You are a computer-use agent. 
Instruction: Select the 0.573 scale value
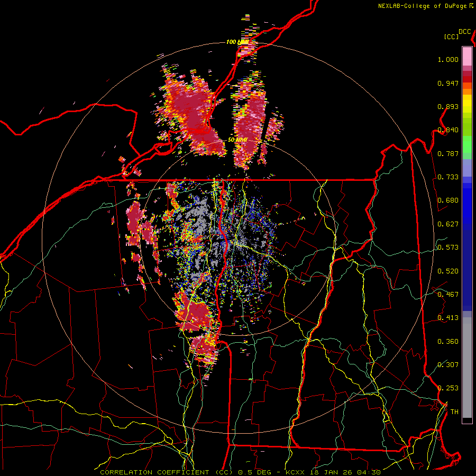[448, 248]
